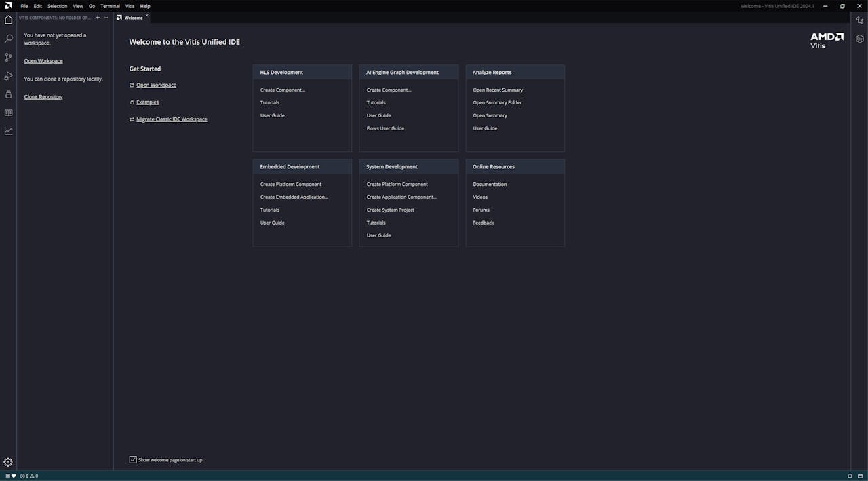
Task: Open Tutorials under System Development
Action: 376,223
